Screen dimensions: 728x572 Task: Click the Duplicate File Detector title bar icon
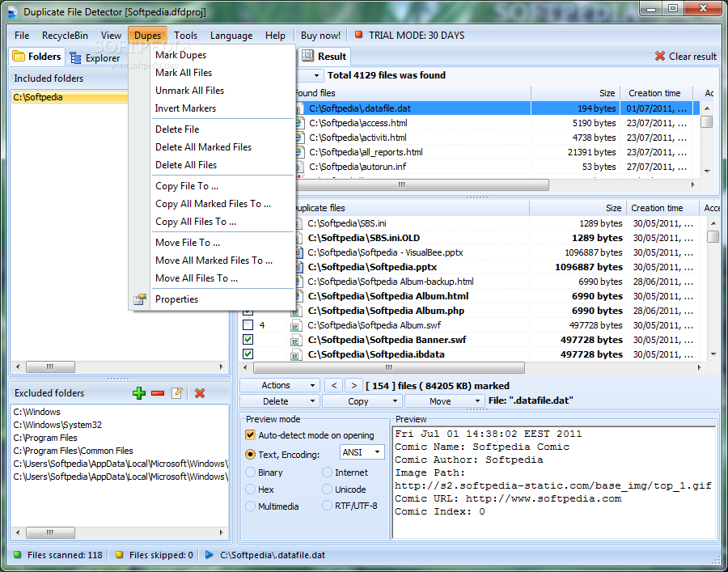click(x=13, y=12)
